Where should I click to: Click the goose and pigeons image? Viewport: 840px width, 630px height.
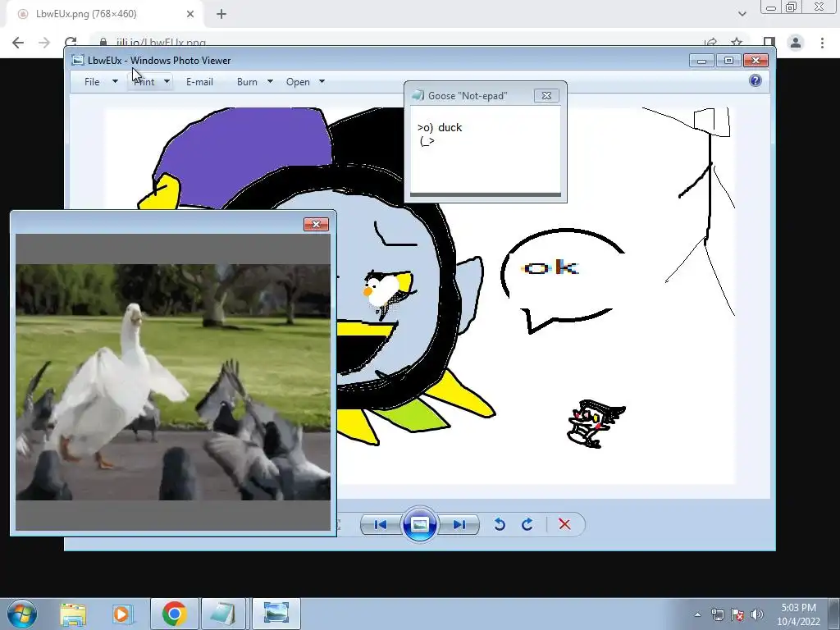point(173,382)
